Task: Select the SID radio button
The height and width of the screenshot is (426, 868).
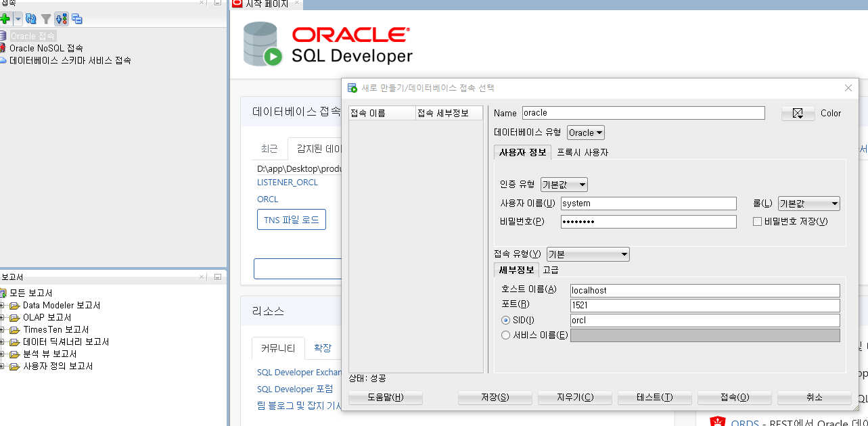Action: click(505, 321)
